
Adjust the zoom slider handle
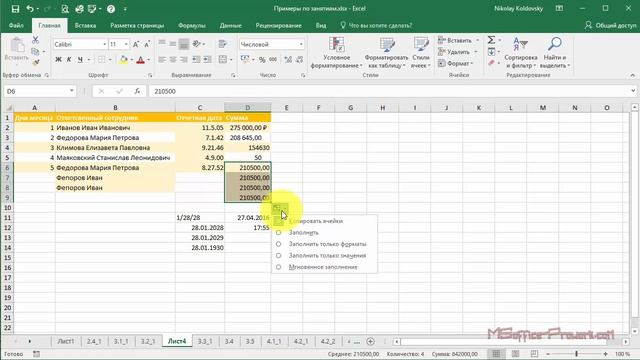576,354
